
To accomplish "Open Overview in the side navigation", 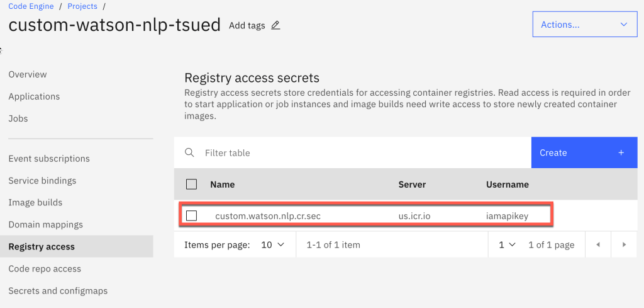I will point(28,74).
